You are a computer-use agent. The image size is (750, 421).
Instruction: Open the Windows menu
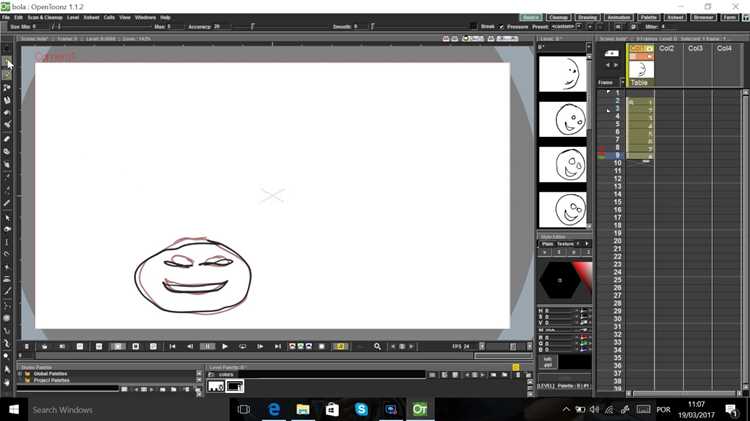[145, 17]
